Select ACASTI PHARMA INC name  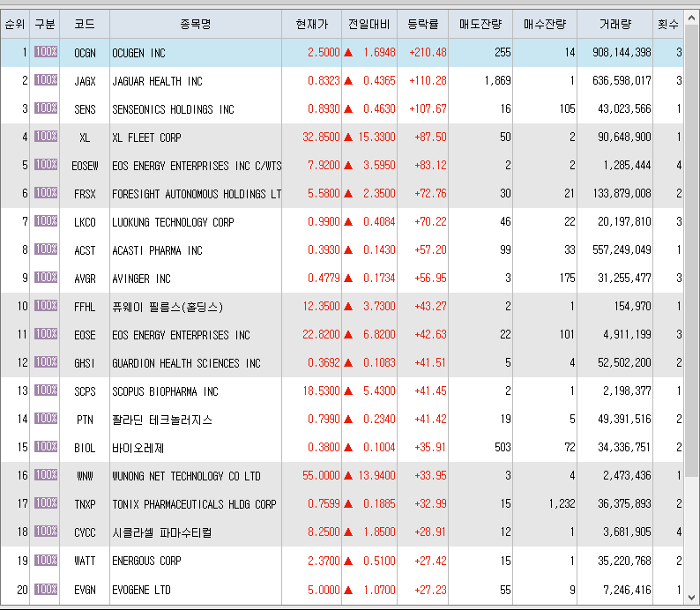(157, 250)
